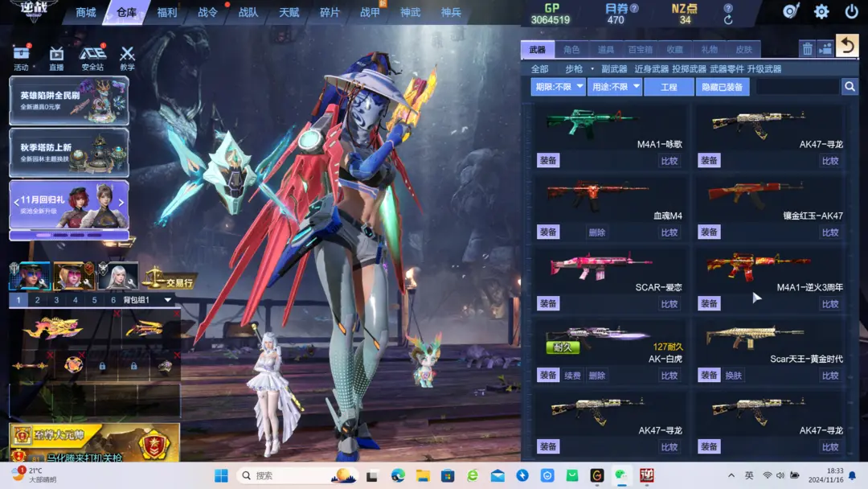
Task: Click the taskbar search box
Action: coord(297,475)
